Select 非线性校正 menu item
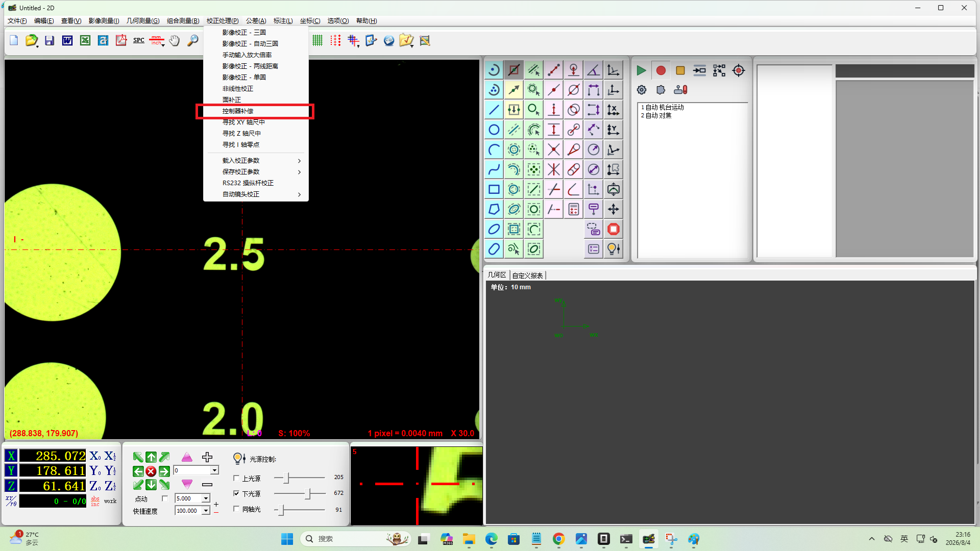This screenshot has height=551, width=980. [256, 89]
